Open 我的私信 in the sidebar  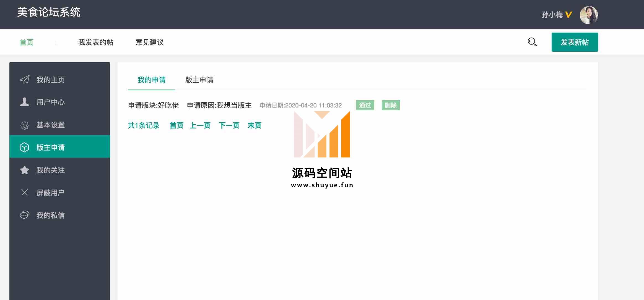point(60,215)
